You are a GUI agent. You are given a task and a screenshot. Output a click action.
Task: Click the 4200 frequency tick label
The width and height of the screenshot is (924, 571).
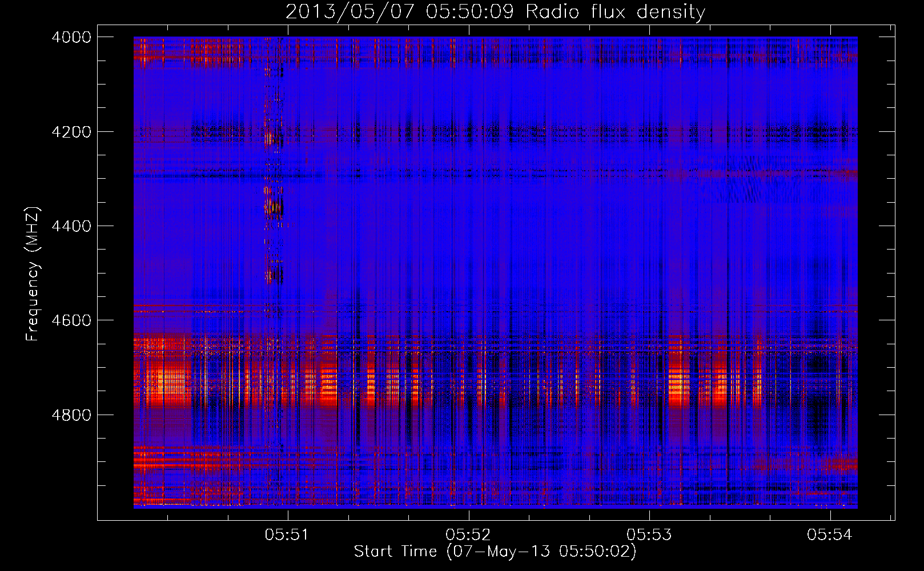coord(71,132)
